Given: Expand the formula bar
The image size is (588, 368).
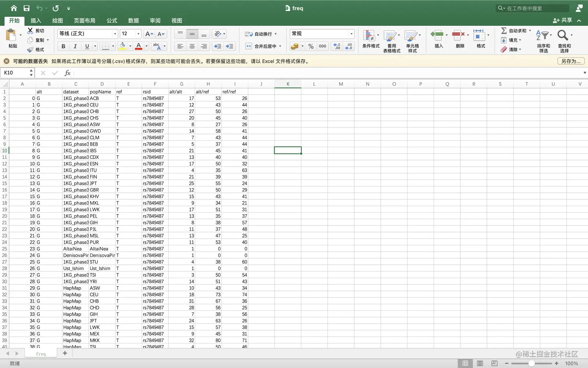Looking at the screenshot, I should 584,73.
